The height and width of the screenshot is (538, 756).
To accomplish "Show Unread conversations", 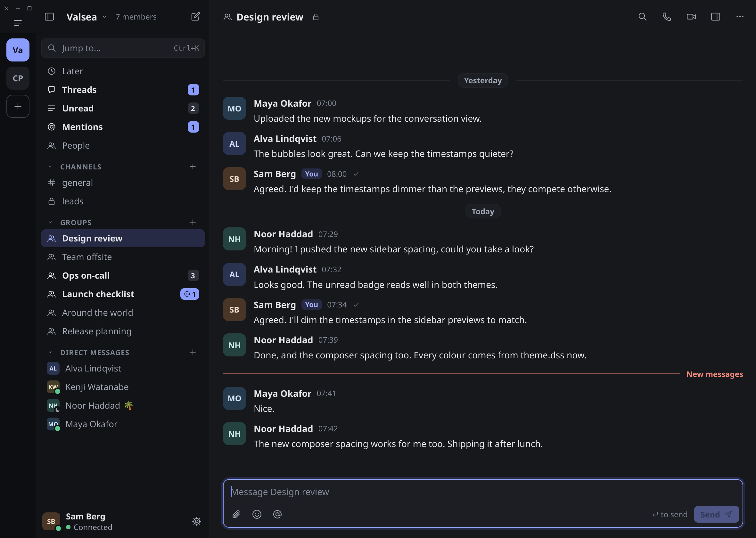I will tap(123, 108).
